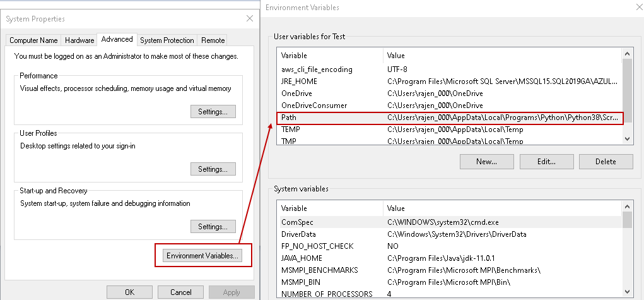Click the Environment Variables button

click(202, 256)
